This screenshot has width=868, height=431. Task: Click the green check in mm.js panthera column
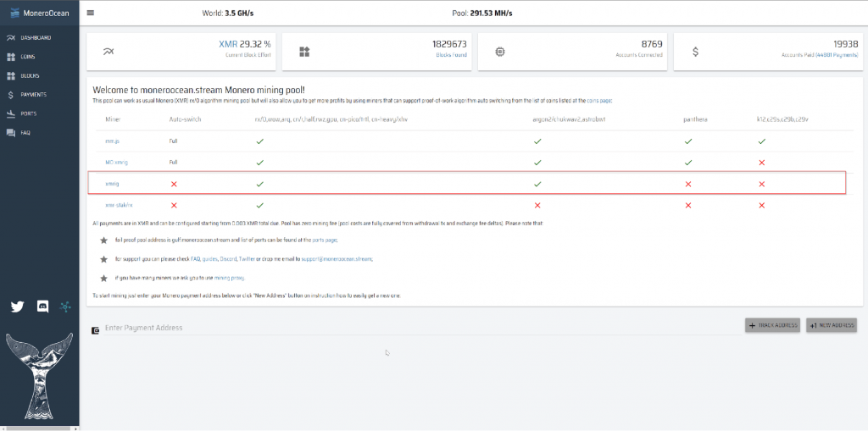pos(688,141)
